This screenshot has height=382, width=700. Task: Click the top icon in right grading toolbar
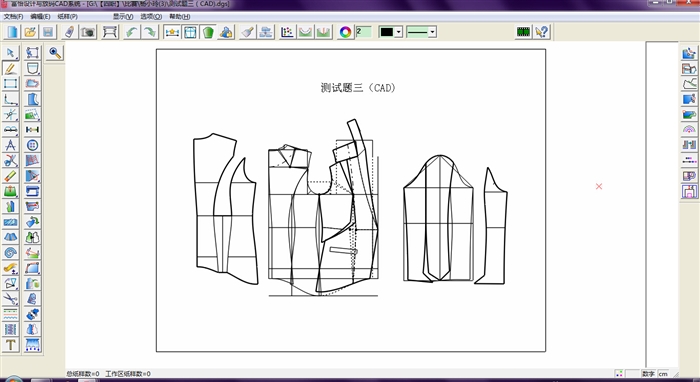pyautogui.click(x=689, y=53)
